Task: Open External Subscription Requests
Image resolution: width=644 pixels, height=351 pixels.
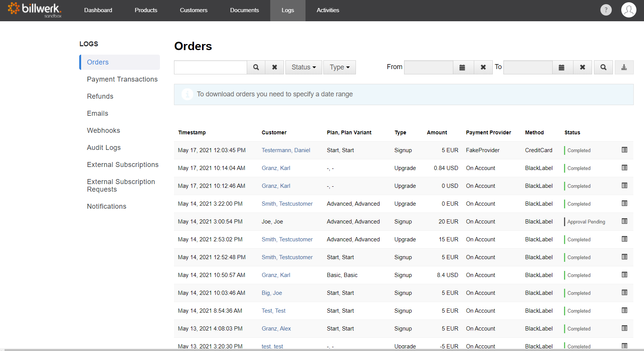Action: coord(121,186)
